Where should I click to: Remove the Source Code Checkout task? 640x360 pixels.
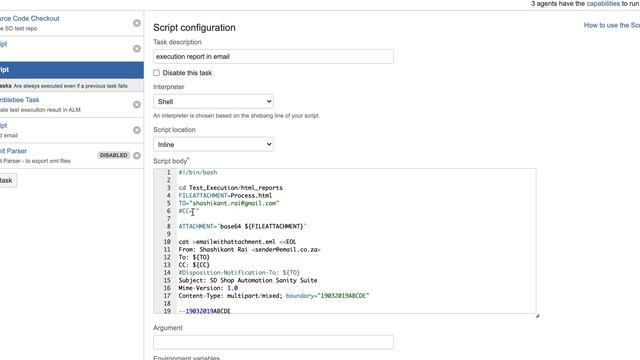coord(137,23)
